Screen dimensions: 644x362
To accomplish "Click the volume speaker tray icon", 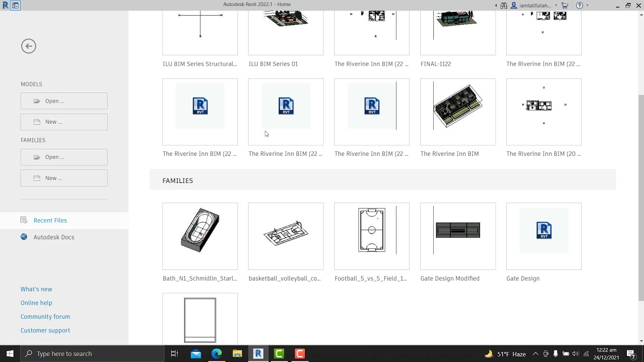I will 576,354.
